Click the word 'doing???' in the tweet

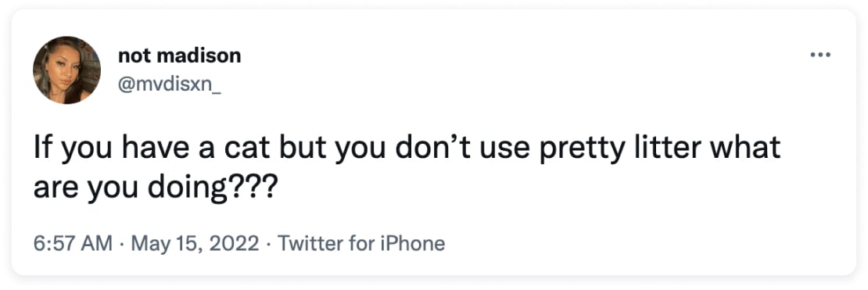(x=210, y=189)
